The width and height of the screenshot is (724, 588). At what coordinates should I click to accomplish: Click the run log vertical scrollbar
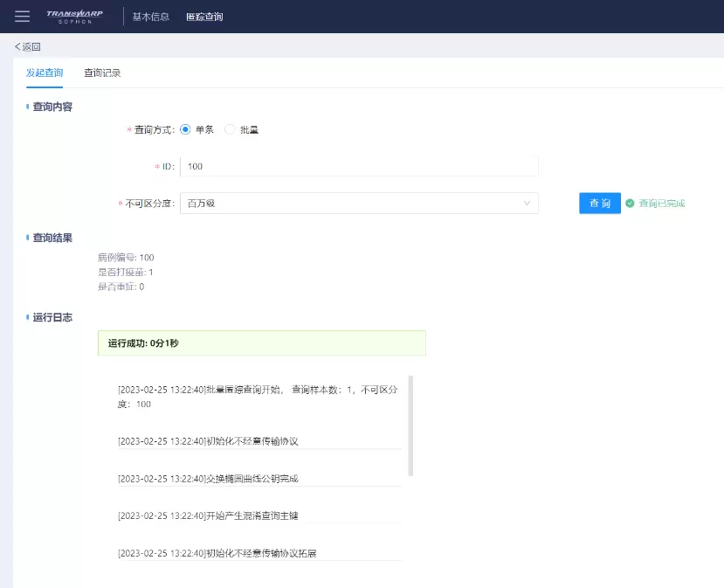pos(410,425)
